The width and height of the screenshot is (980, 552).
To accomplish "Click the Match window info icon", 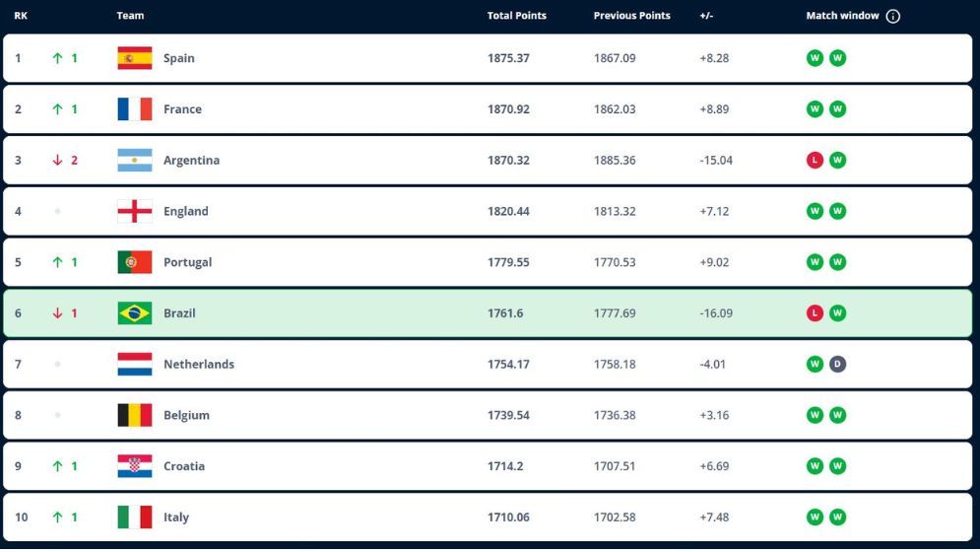I will [893, 16].
